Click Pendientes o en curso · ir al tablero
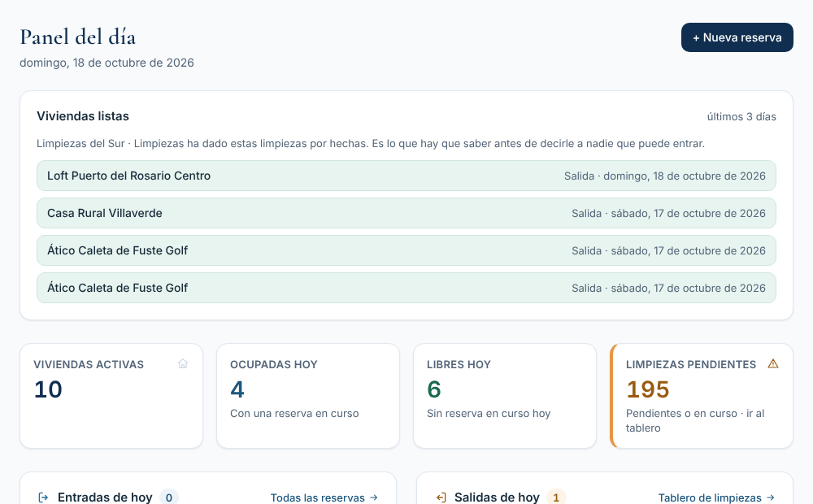 [x=695, y=420]
